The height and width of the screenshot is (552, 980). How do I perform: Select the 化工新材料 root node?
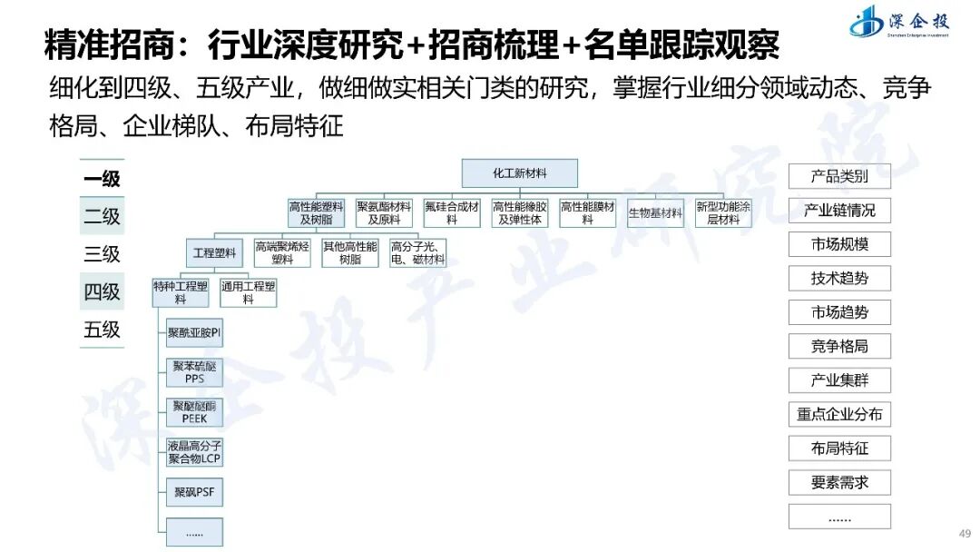click(x=522, y=172)
